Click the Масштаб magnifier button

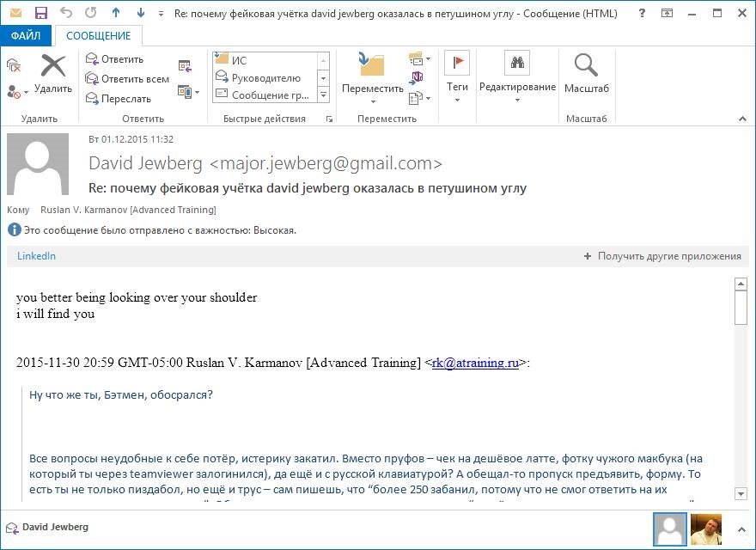586,73
